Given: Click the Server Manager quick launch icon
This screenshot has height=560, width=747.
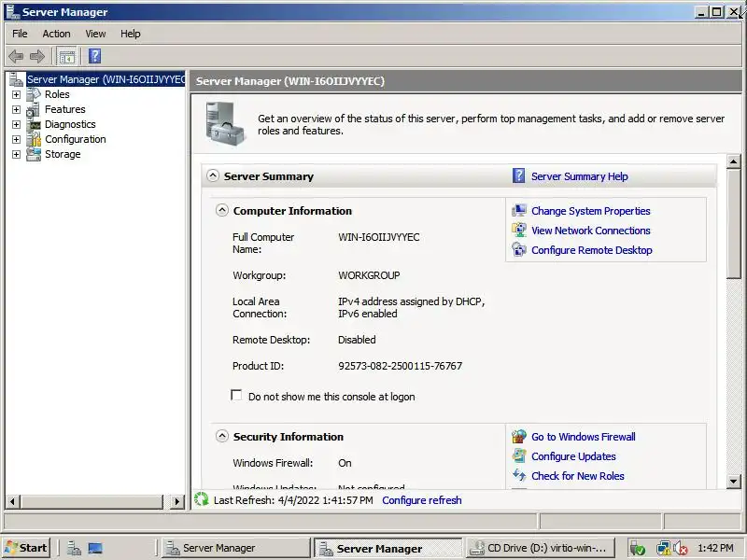Looking at the screenshot, I should tap(74, 548).
